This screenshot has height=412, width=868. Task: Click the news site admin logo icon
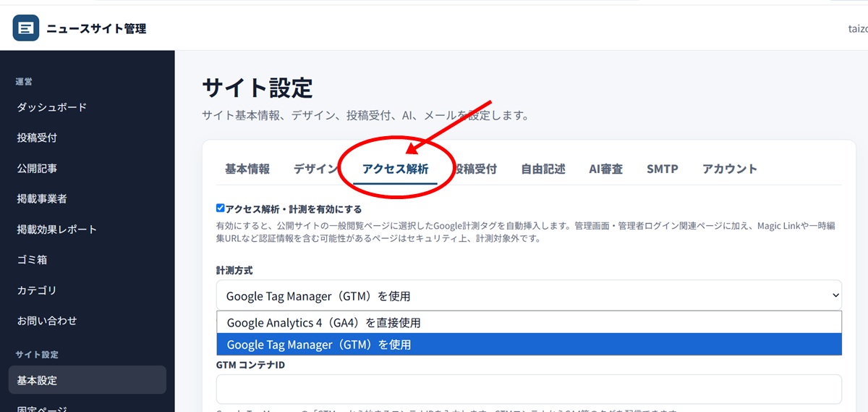(x=26, y=28)
